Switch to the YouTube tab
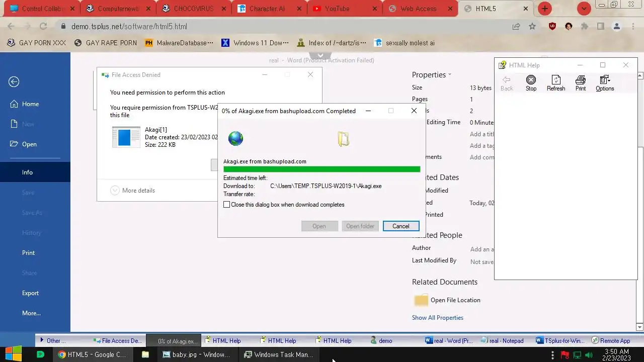The image size is (644, 362). tap(345, 9)
